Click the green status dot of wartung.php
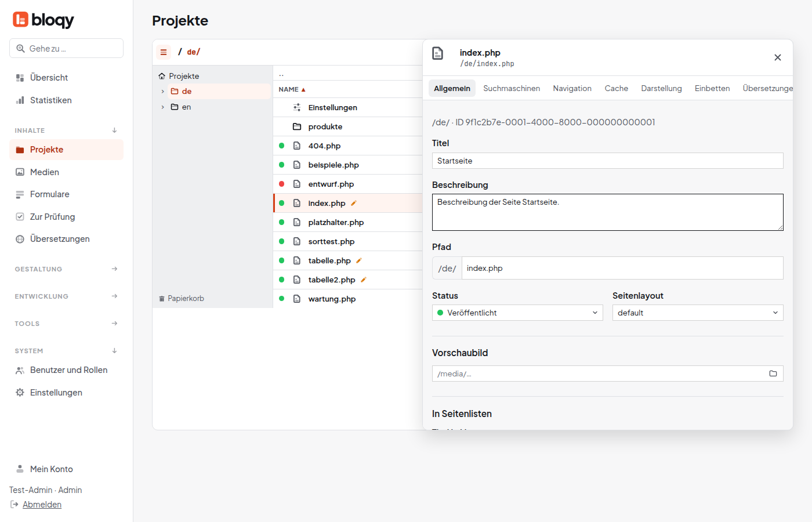Screen dimensions: 812x522 [x=282, y=299]
